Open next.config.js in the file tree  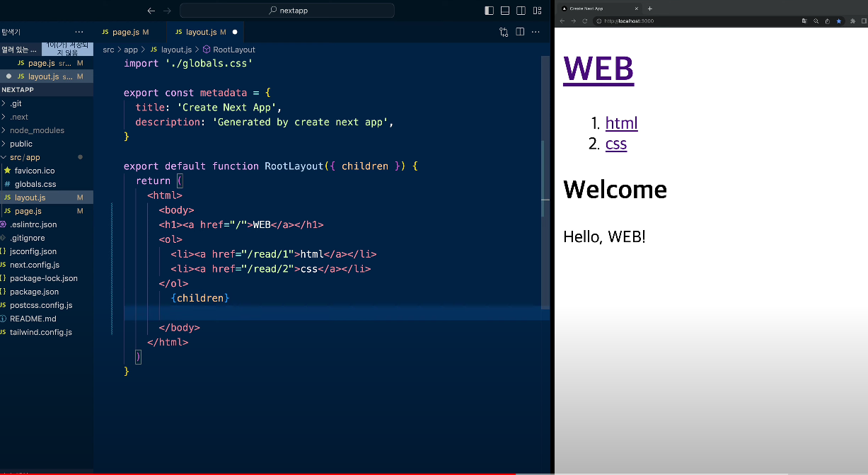47,265
